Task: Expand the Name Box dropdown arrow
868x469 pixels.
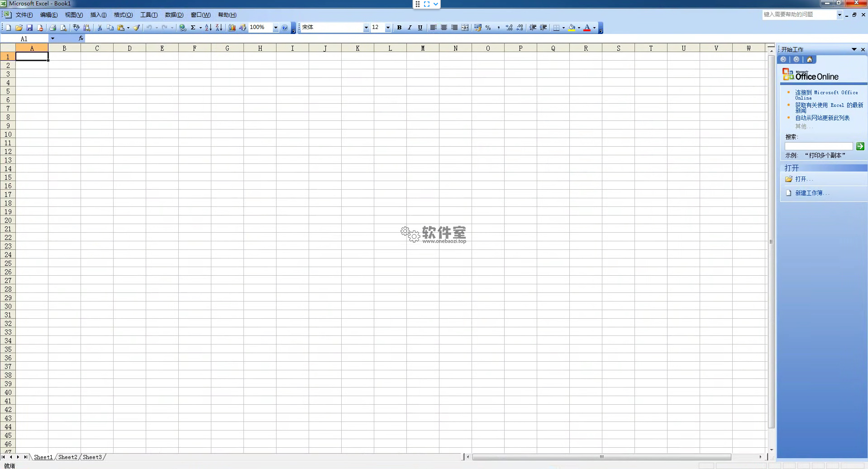Action: (x=52, y=38)
